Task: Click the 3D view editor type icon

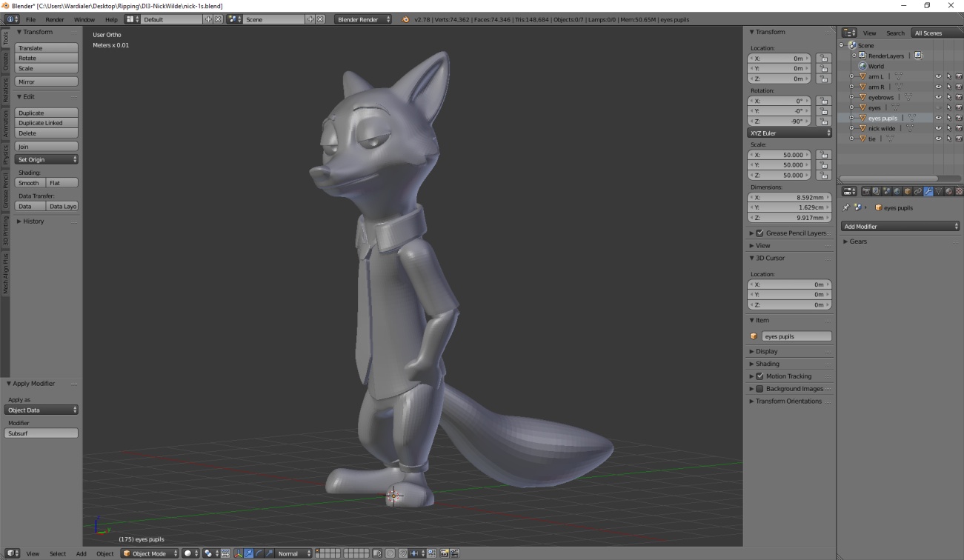Action: (13, 553)
